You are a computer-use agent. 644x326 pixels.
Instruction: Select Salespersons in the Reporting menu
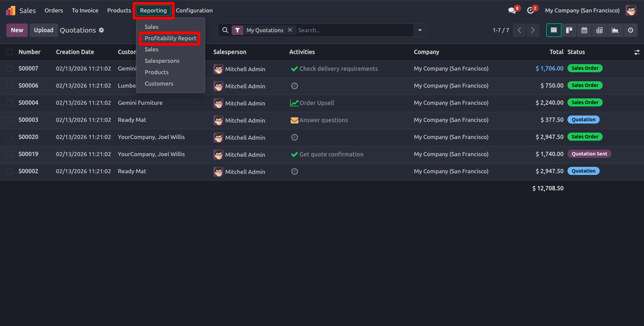coord(162,61)
